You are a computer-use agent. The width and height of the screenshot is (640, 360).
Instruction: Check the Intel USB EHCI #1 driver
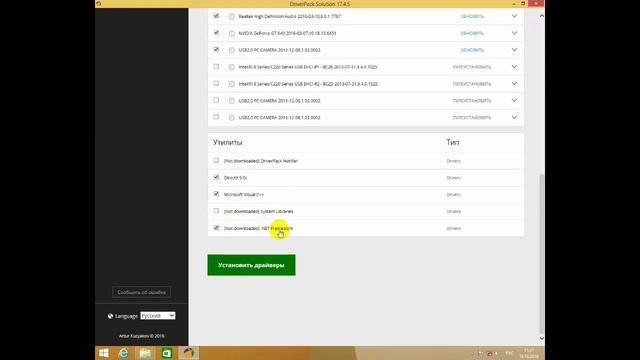(216, 66)
